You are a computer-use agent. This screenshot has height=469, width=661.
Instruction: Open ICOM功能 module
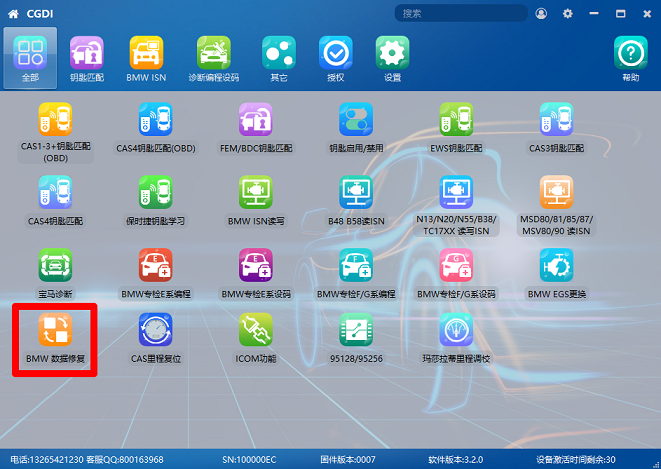click(256, 338)
